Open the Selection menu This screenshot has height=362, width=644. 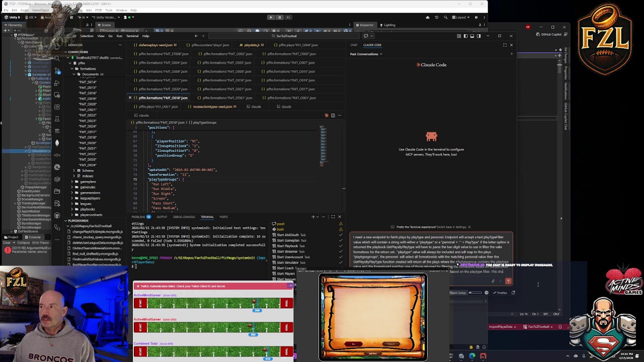[x=87, y=36]
